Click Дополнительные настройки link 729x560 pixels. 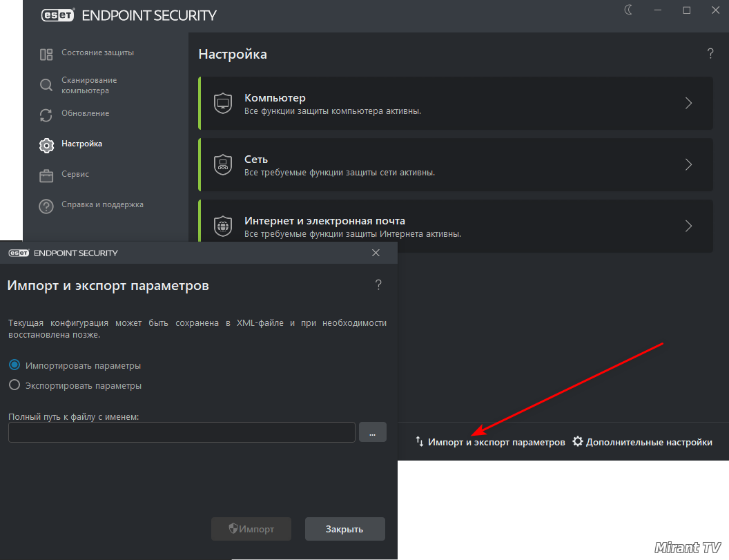(649, 442)
